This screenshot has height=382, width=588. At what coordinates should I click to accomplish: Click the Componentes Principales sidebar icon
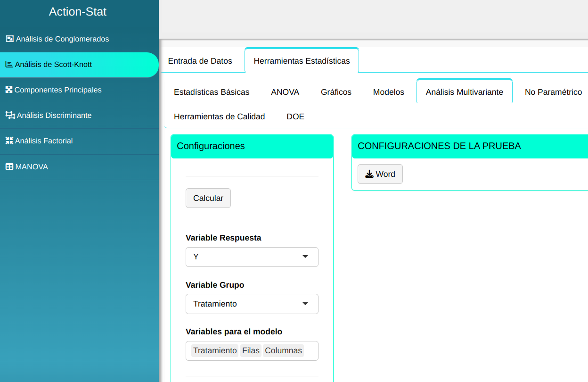click(x=9, y=90)
